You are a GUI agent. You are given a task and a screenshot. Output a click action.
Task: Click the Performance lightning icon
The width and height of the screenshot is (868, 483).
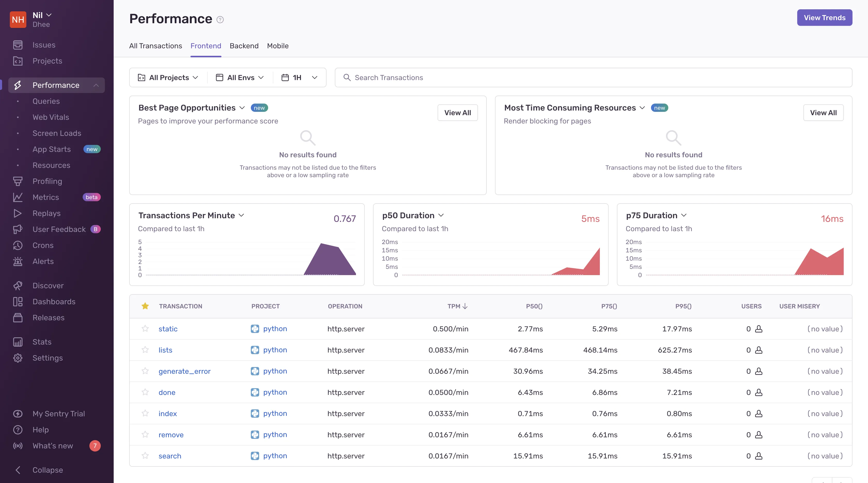click(x=18, y=85)
